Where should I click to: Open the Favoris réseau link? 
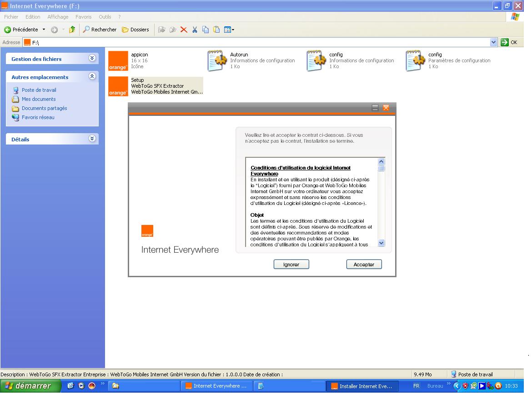pyautogui.click(x=38, y=118)
